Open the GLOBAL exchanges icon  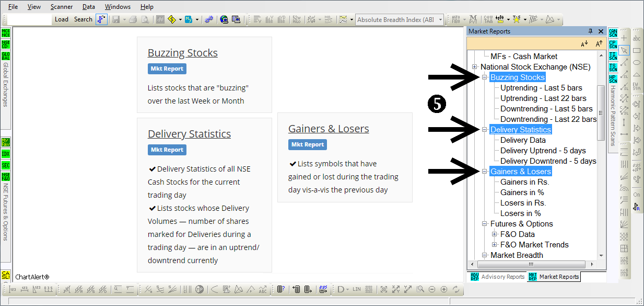6,56
